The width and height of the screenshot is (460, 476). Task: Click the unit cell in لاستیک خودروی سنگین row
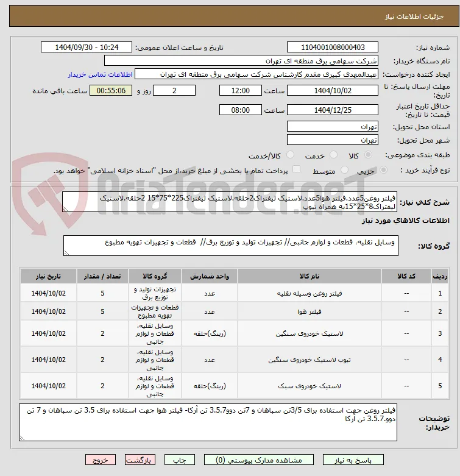(x=210, y=333)
